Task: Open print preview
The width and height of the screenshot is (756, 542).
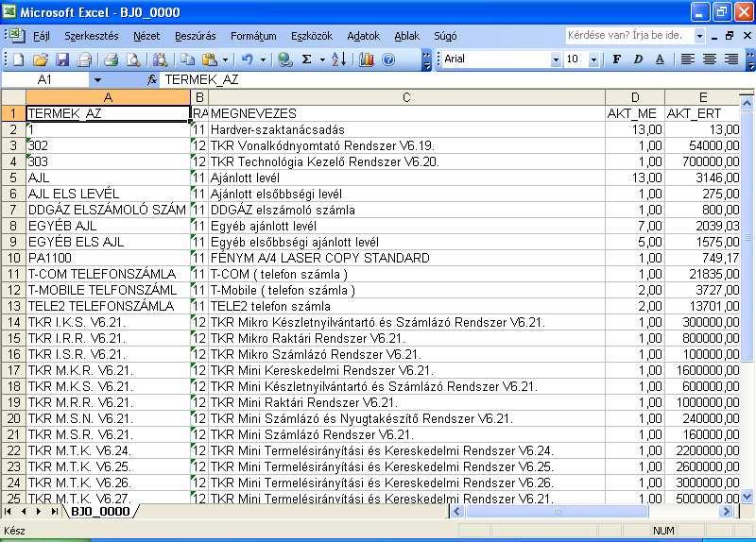Action: tap(133, 59)
